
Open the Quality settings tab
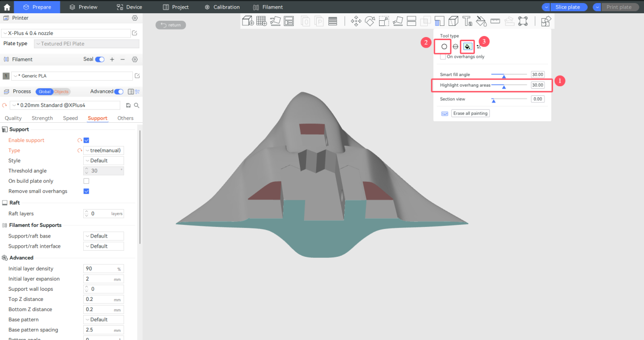coord(13,118)
